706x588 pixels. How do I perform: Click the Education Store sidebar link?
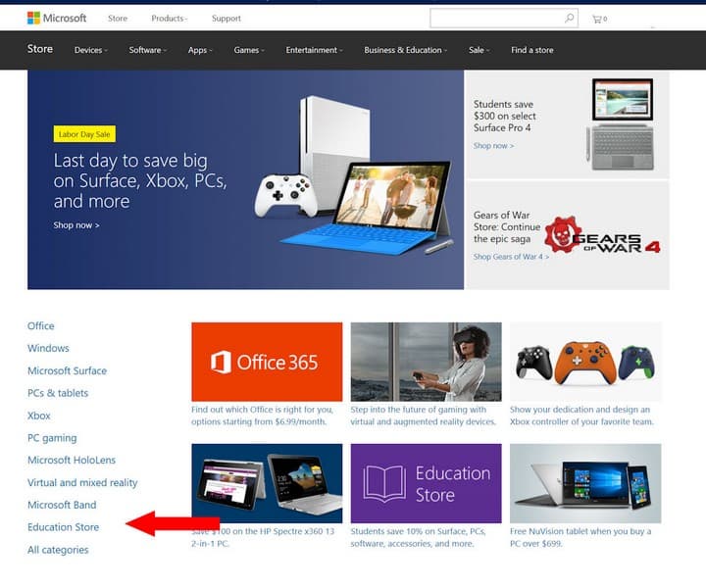[x=63, y=527]
